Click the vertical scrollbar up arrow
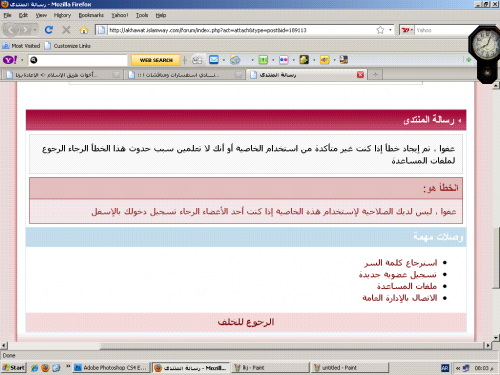Image resolution: width=500 pixels, height=375 pixels. click(x=496, y=86)
